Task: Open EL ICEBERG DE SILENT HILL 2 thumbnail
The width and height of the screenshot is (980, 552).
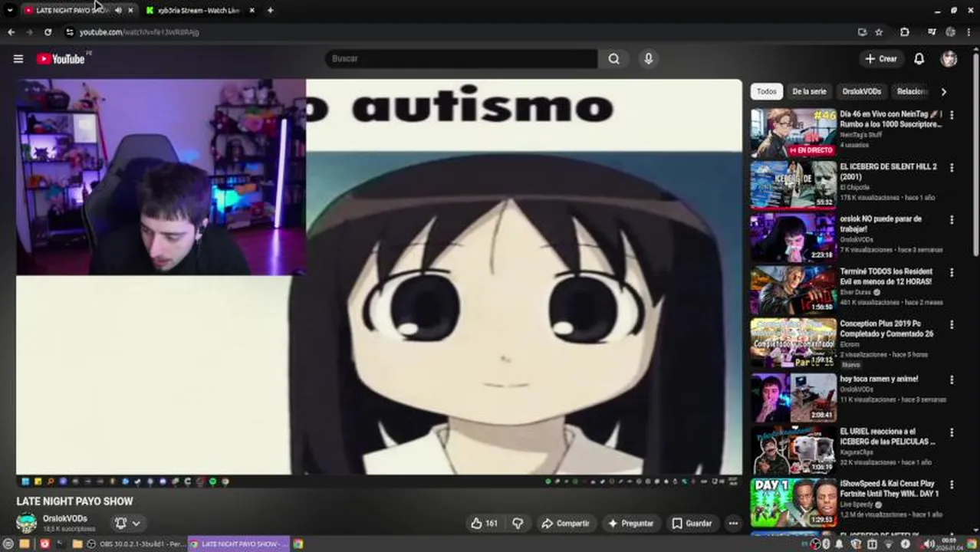Action: click(794, 186)
